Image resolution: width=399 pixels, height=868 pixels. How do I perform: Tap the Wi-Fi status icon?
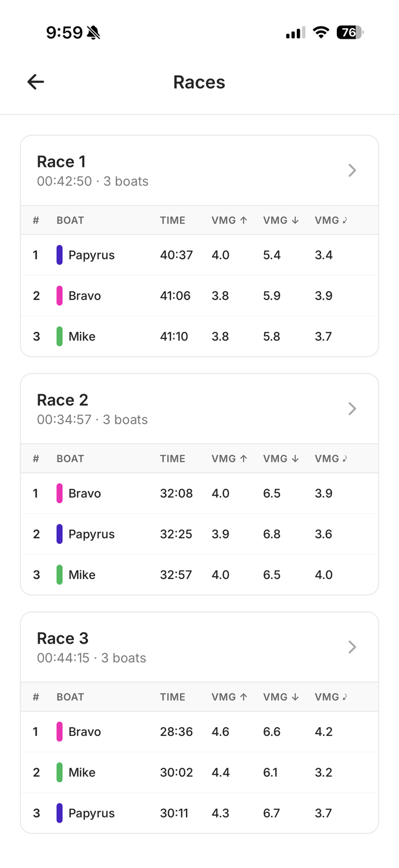coord(320,32)
